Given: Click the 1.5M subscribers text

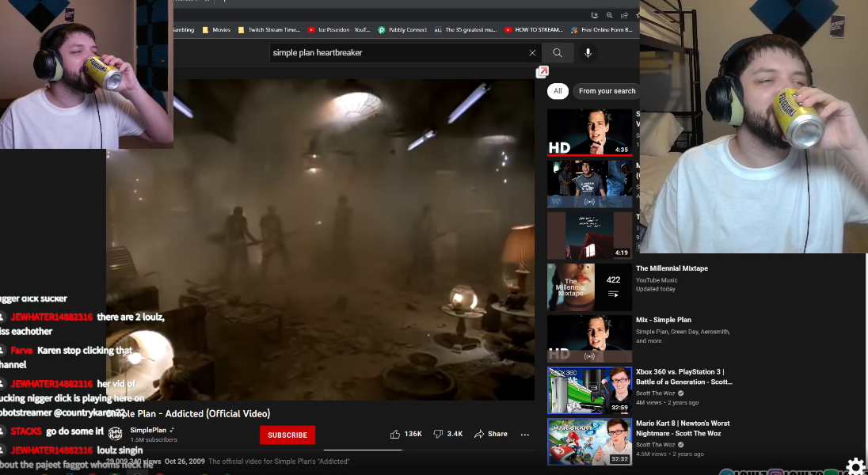Looking at the screenshot, I should 154,439.
